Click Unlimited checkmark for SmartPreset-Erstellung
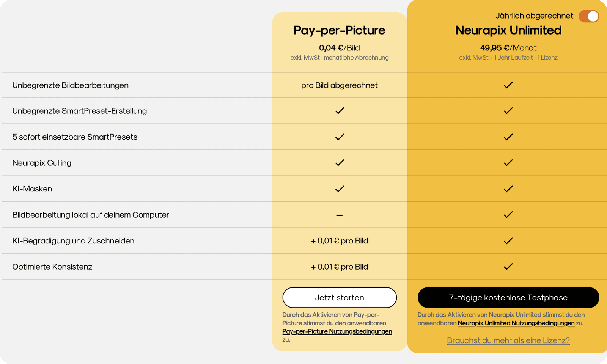This screenshot has height=364, width=607. [x=508, y=111]
